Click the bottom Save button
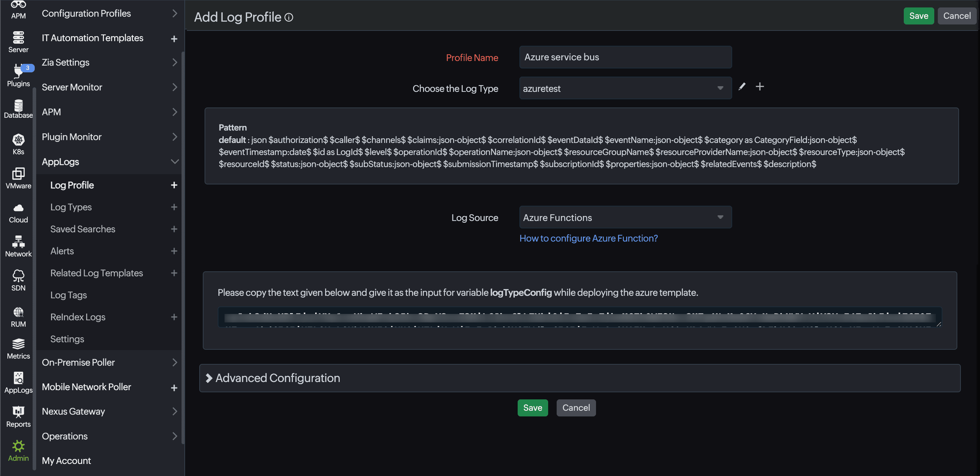Screen dimensions: 980x476 tap(532, 408)
